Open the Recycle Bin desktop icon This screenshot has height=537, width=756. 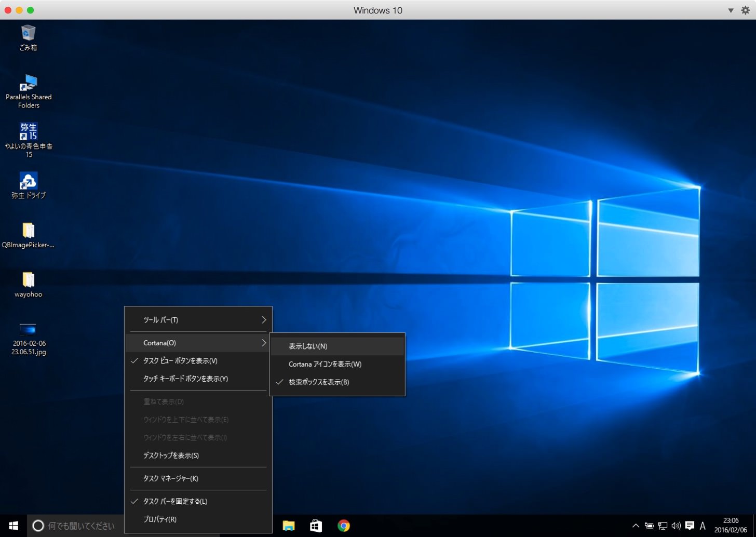29,38
